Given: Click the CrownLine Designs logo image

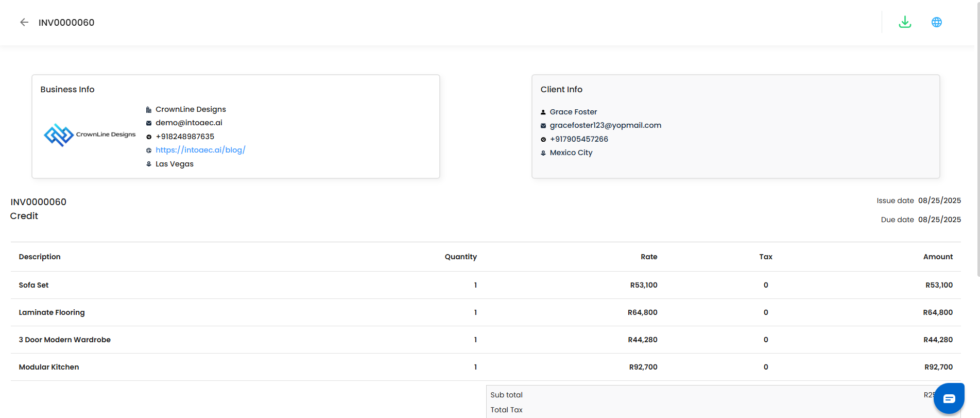Looking at the screenshot, I should tap(90, 135).
